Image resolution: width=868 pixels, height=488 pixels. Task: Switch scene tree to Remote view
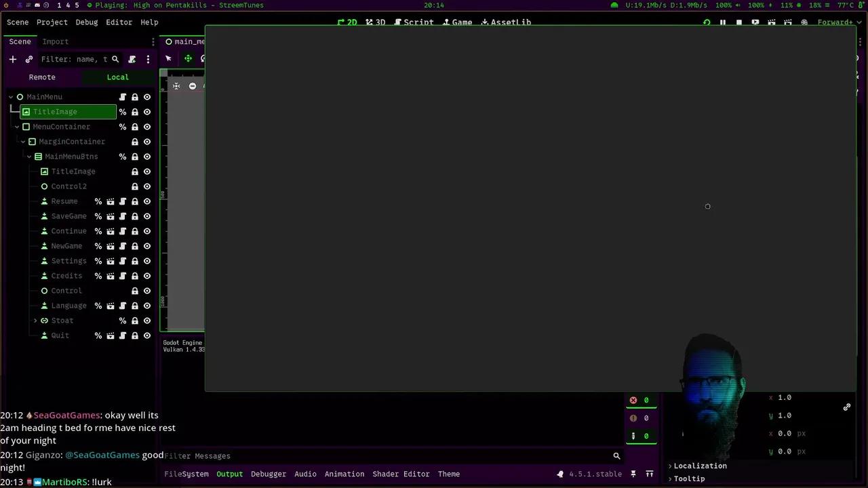(x=42, y=77)
